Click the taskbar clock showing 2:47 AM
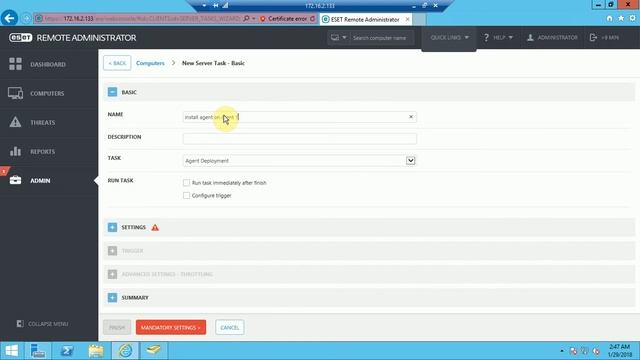This screenshot has height=360, width=640. pos(620,351)
